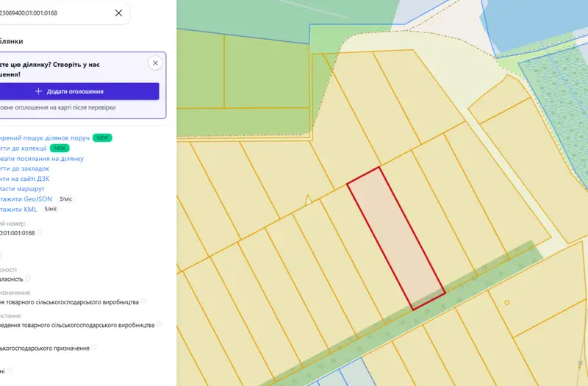588x386 pixels.
Task: Click copy icon beside 'ласність' value
Action: tap(28, 279)
